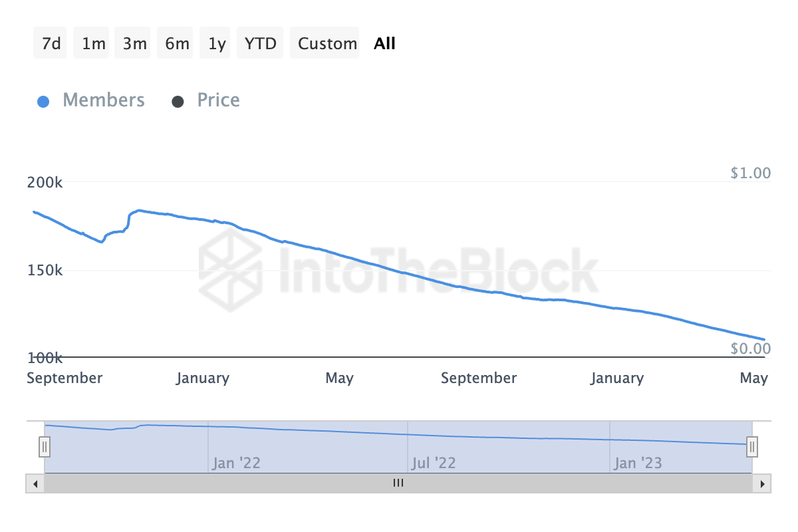Show the 1y time range
This screenshot has width=798, height=532.
coord(217,44)
